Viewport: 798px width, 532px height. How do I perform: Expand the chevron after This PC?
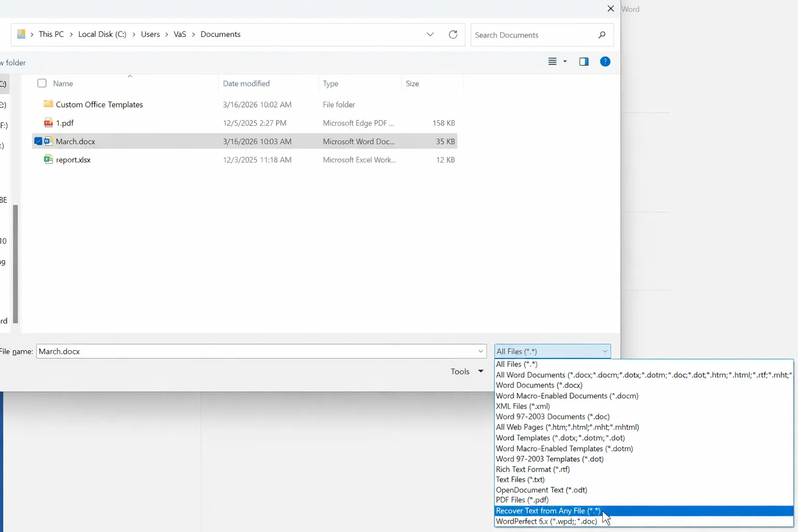(x=71, y=34)
